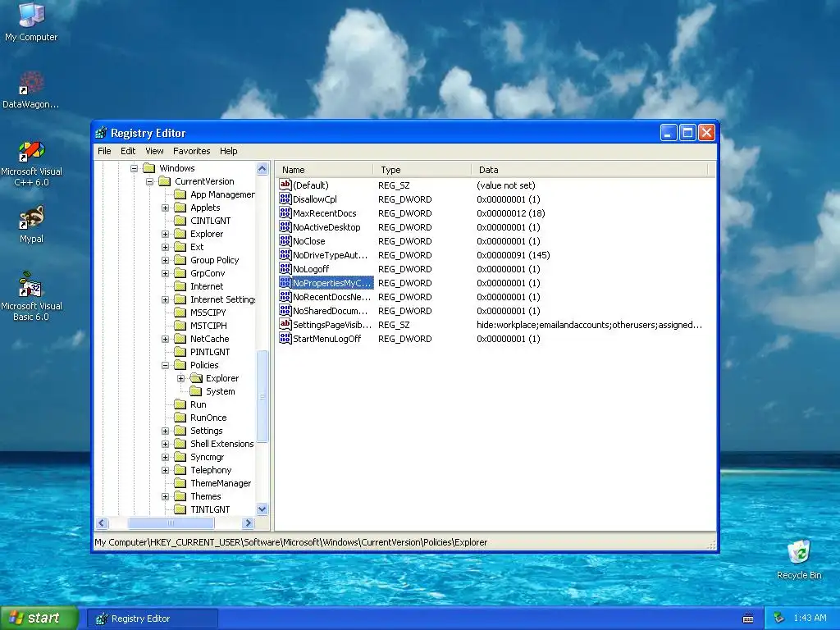This screenshot has width=840, height=630.
Task: Click the network tray icon near clock
Action: point(779,619)
